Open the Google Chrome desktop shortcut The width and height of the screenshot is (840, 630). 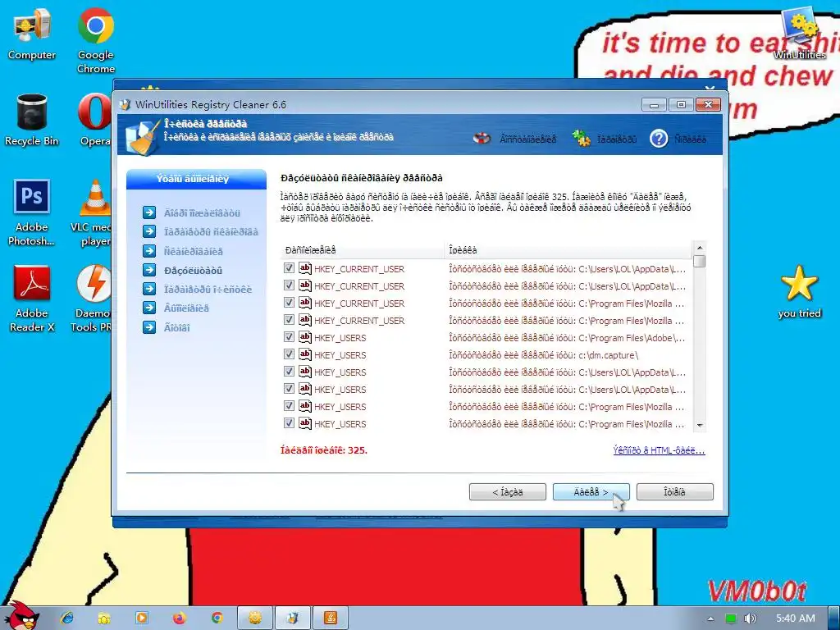(95, 41)
